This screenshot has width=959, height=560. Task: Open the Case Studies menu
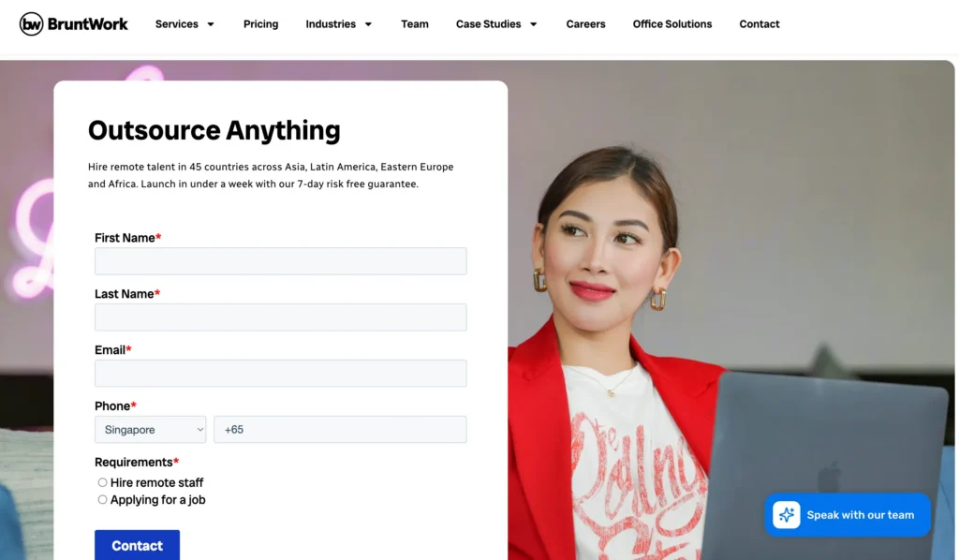point(488,23)
